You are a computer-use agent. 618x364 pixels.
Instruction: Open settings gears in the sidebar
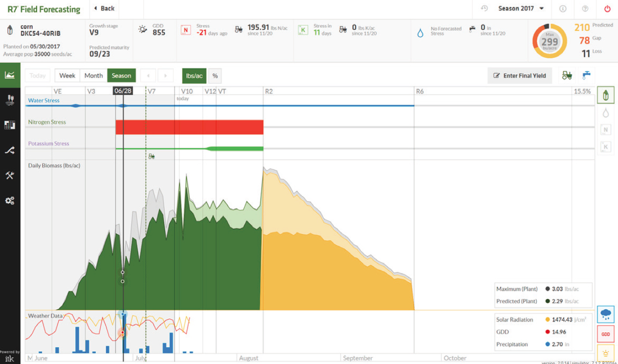pyautogui.click(x=10, y=200)
